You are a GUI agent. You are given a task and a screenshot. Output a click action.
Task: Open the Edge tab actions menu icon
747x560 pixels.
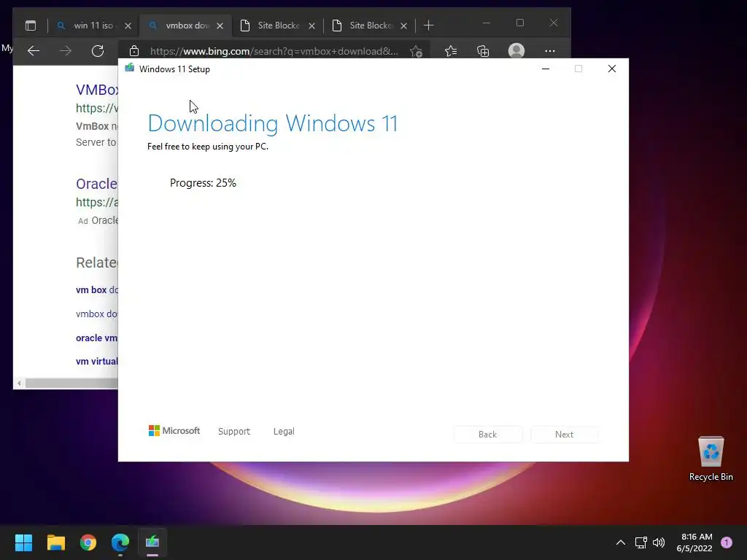(x=31, y=26)
